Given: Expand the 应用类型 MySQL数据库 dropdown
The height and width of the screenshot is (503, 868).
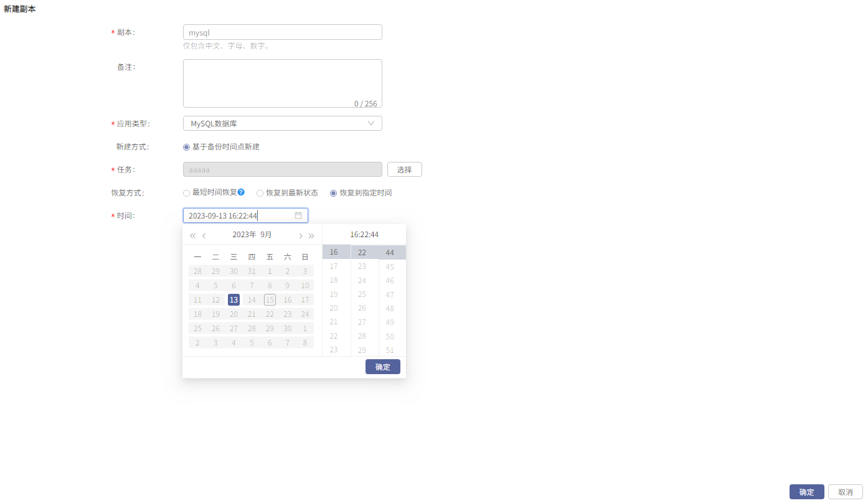Looking at the screenshot, I should (x=283, y=123).
